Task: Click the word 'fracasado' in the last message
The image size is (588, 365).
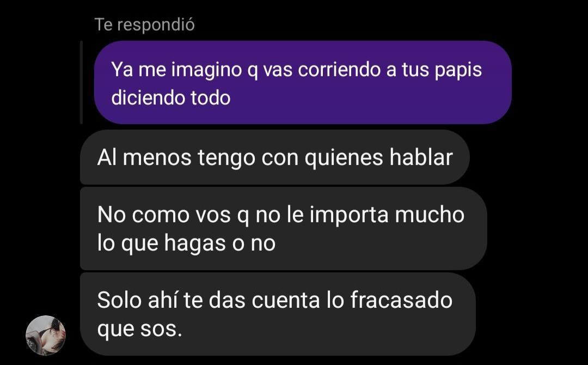Action: coord(401,300)
